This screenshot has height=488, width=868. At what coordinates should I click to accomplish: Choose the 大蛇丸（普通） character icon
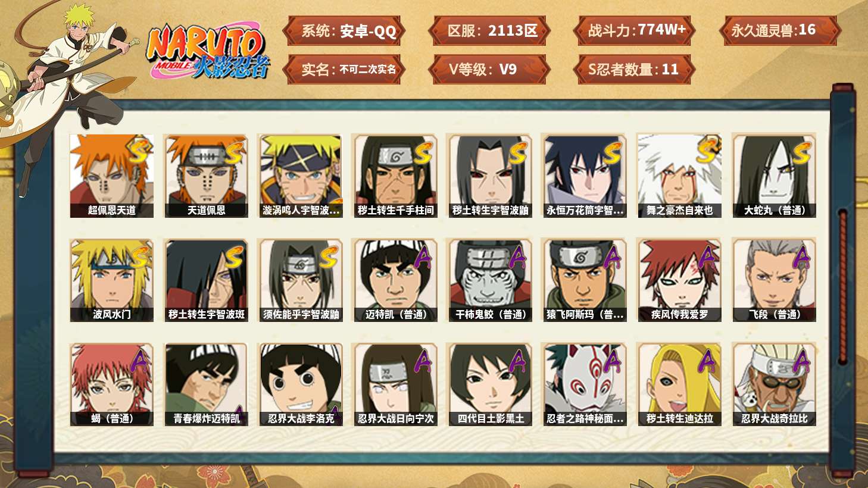[774, 176]
